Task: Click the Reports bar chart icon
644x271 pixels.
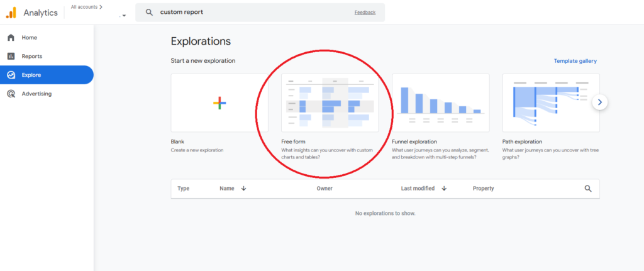Action: 11,57
